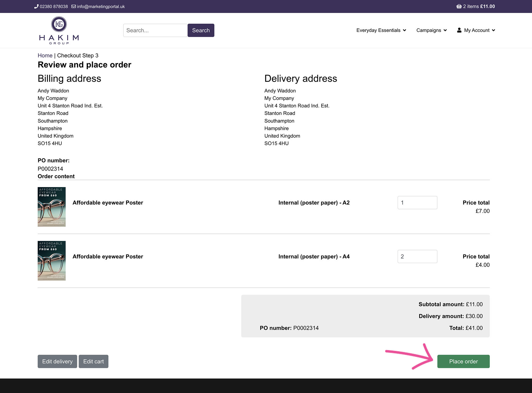Expand the Campaigns dropdown chevron
This screenshot has width=532, height=393.
pyautogui.click(x=445, y=30)
